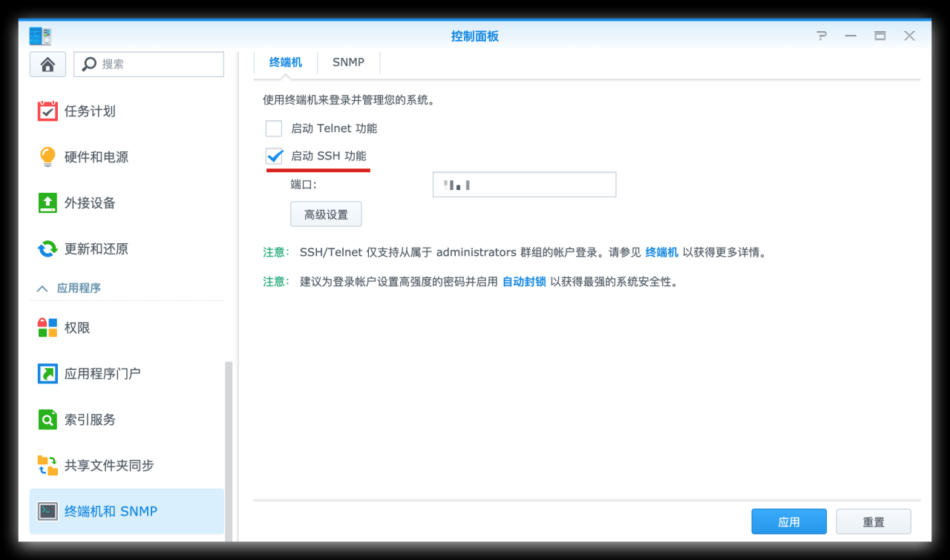The image size is (950, 560).
Task: Click the sidebar scrollbar
Action: [229, 451]
